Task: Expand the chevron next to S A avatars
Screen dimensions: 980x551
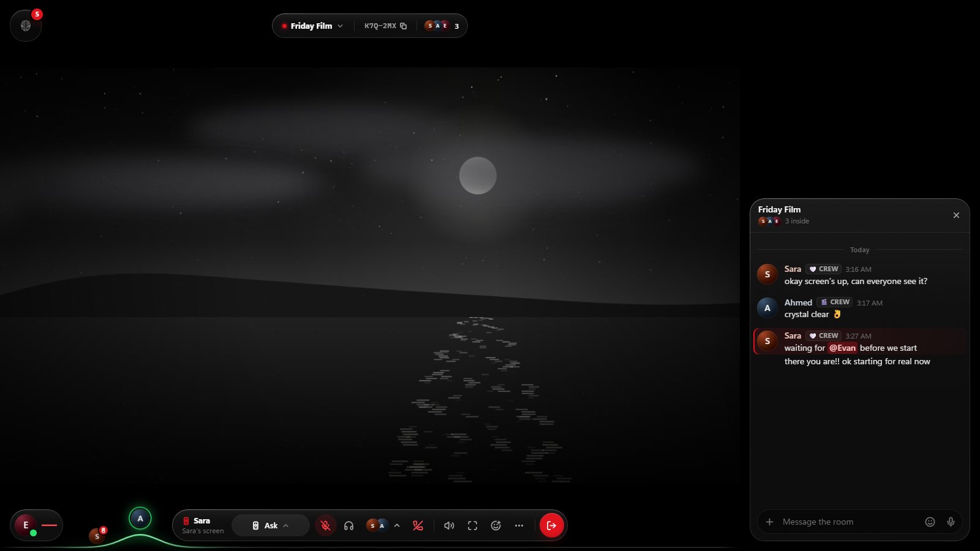Action: [397, 525]
